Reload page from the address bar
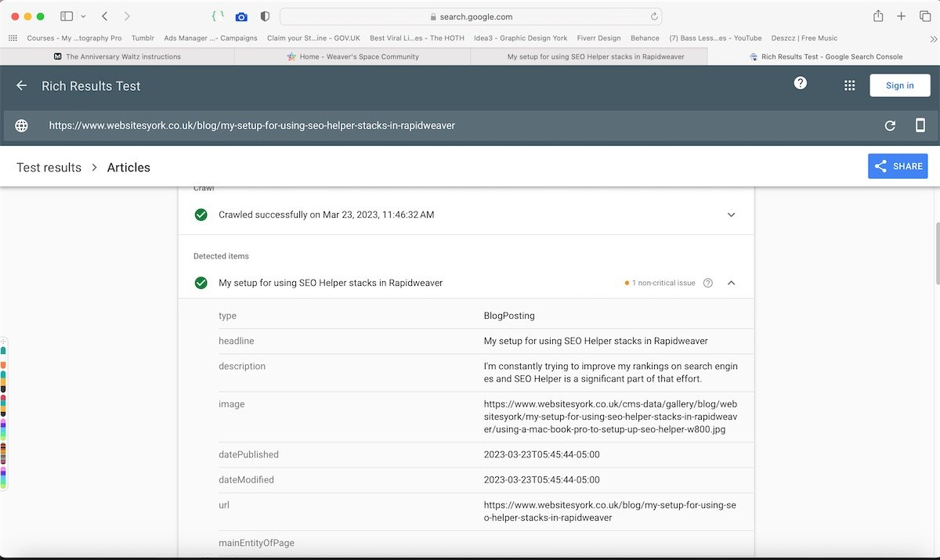Screen dimensions: 940x560 [654, 16]
